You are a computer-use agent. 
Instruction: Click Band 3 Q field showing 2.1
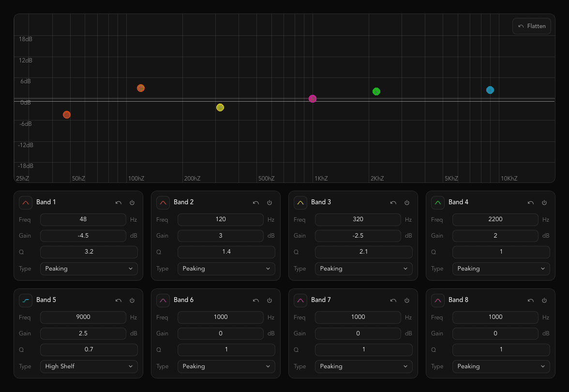(364, 252)
